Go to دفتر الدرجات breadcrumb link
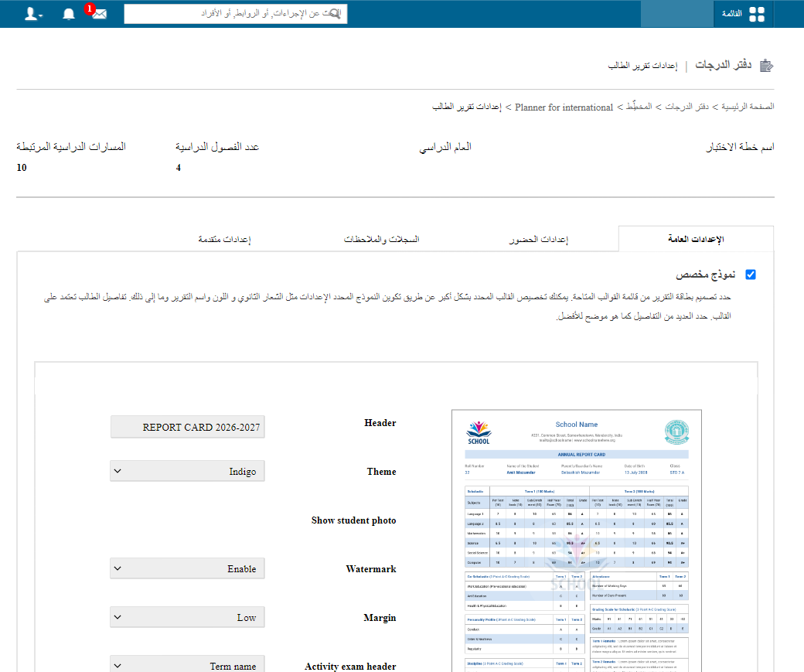The height and width of the screenshot is (672, 804). coord(687,107)
